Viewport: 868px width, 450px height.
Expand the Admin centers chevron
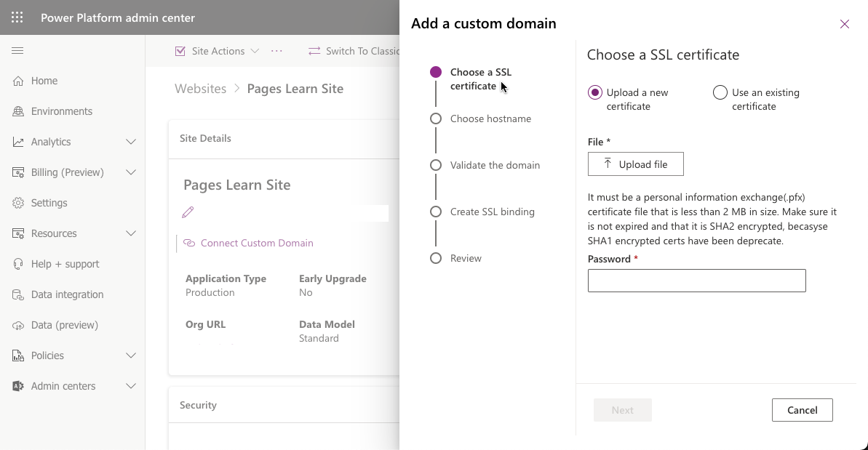[x=131, y=386]
